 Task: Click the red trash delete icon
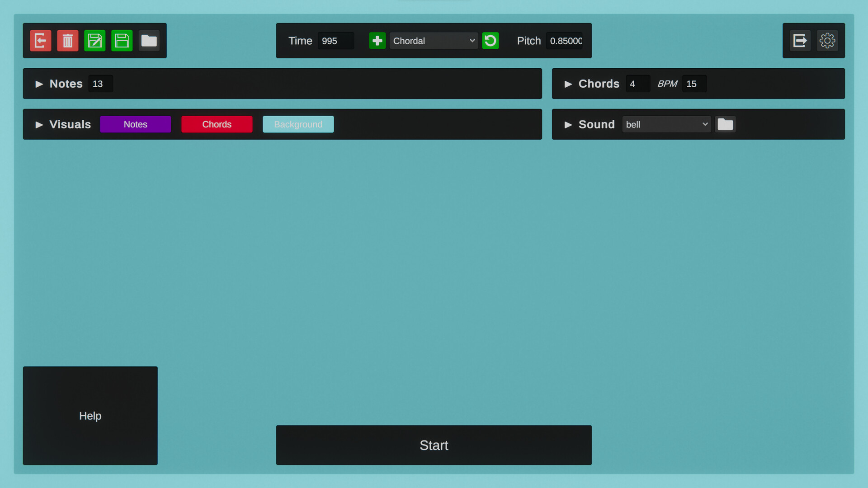pos(67,41)
